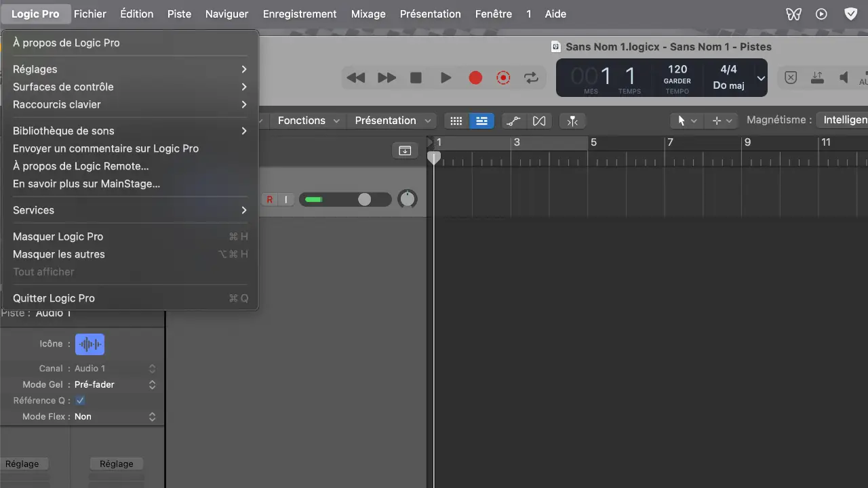The width and height of the screenshot is (868, 488).
Task: Click the left Réglage button
Action: click(x=22, y=464)
